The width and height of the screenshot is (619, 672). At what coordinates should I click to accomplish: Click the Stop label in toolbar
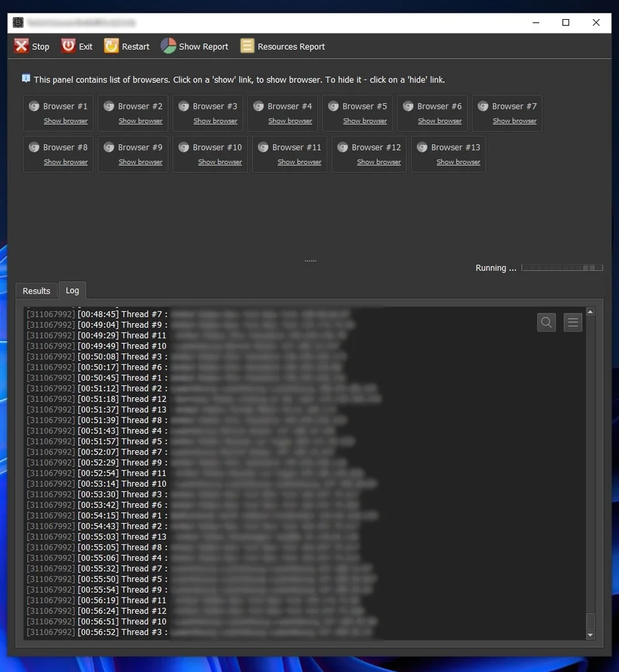[41, 47]
